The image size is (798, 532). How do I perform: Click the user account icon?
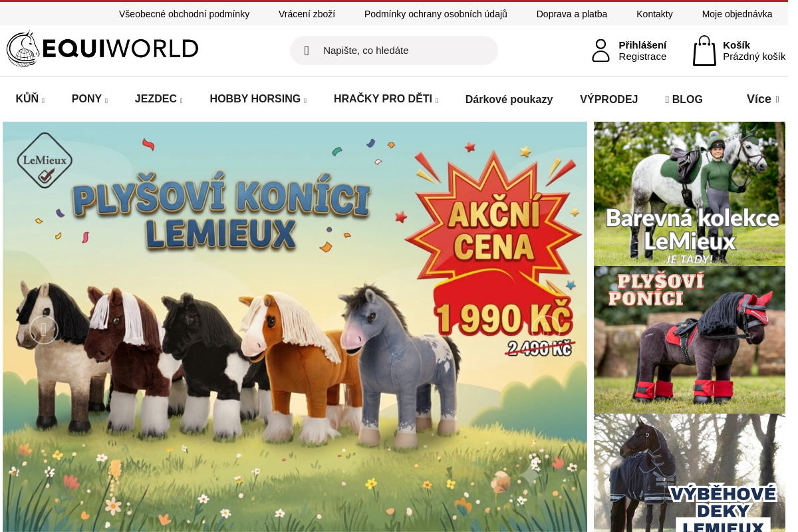pos(600,51)
